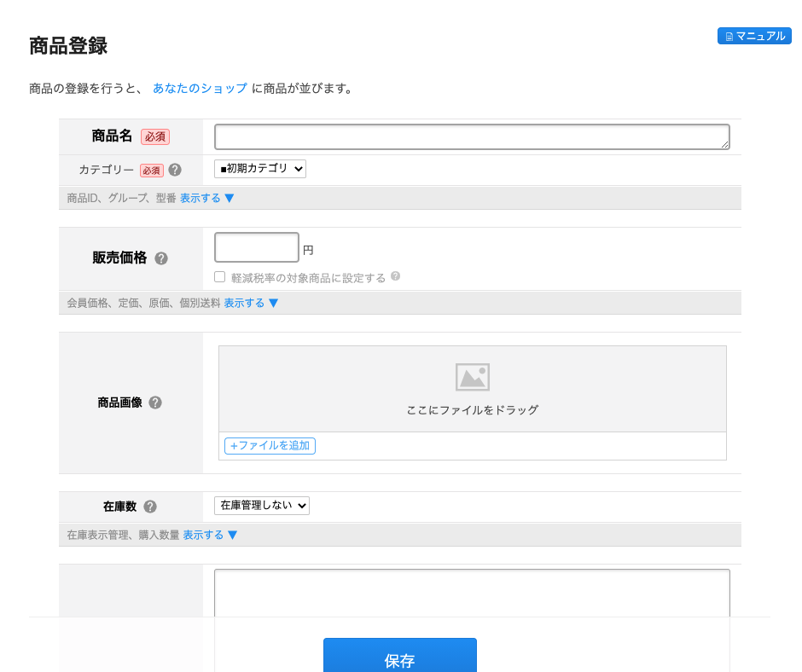The height and width of the screenshot is (672, 802).
Task: Open the 在庫数 help tooltip icon
Action: tap(149, 505)
